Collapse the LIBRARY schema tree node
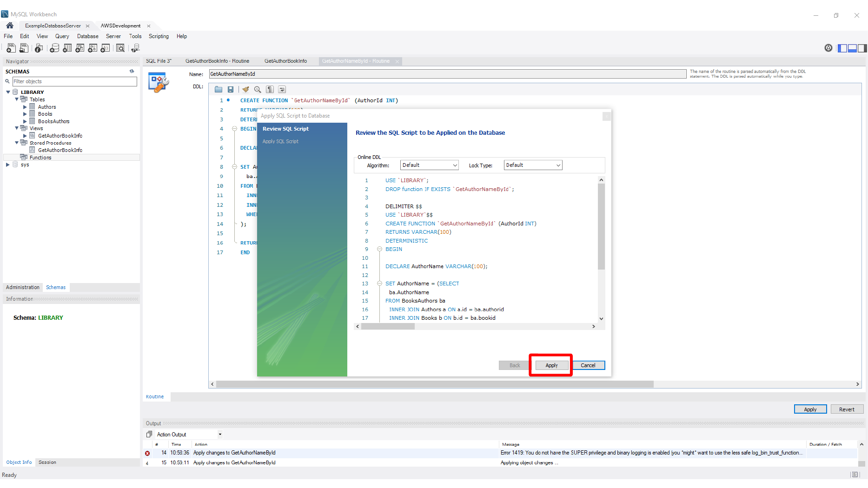The image size is (868, 488). [x=8, y=92]
